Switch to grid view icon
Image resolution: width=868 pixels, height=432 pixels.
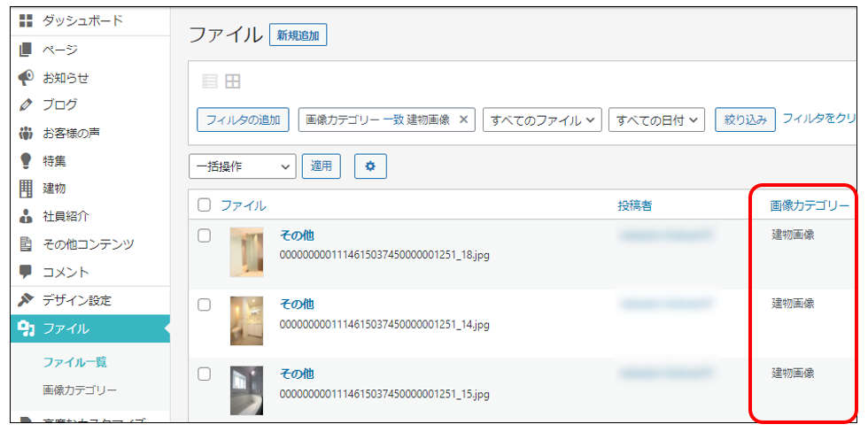(232, 82)
